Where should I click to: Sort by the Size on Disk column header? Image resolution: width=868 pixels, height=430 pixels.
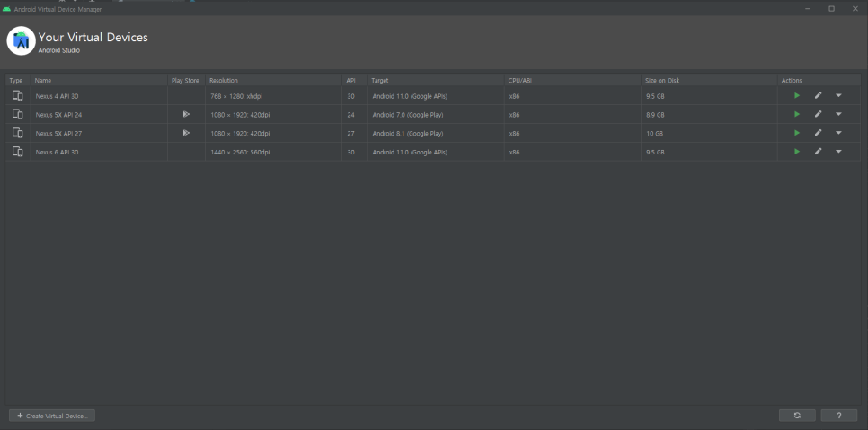[709, 81]
